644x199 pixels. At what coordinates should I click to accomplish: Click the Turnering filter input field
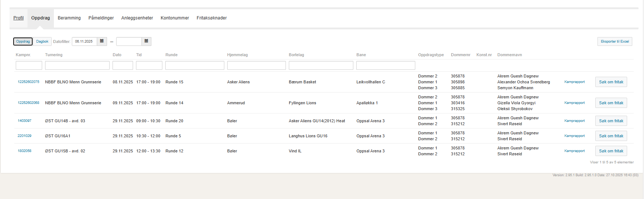coord(77,65)
